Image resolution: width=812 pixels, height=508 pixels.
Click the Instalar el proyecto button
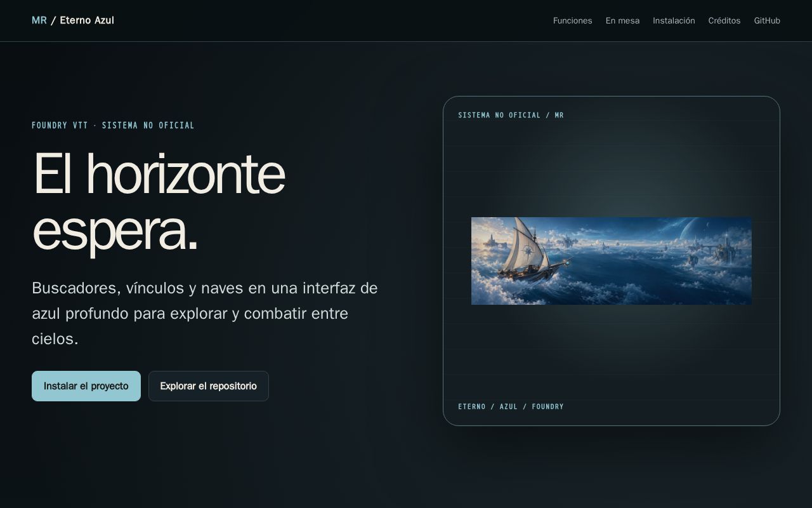pos(86,386)
